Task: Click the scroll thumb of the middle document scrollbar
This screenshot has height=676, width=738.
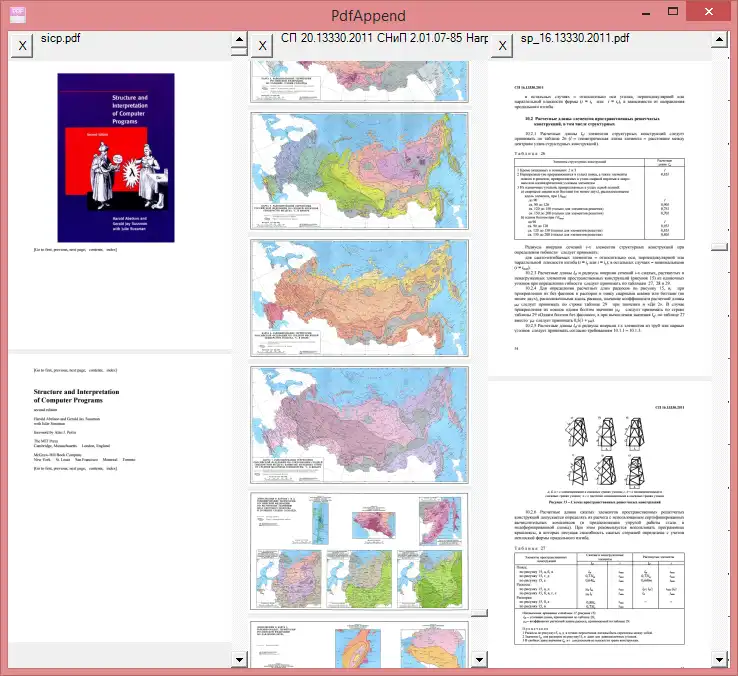Action: coord(479,612)
